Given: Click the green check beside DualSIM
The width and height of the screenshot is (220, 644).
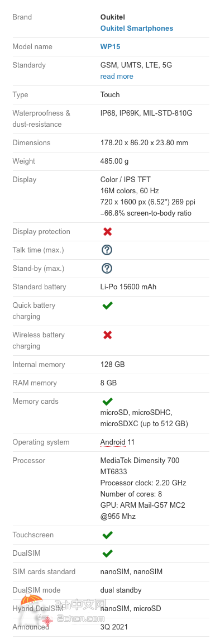Looking at the screenshot, I should click(108, 553).
